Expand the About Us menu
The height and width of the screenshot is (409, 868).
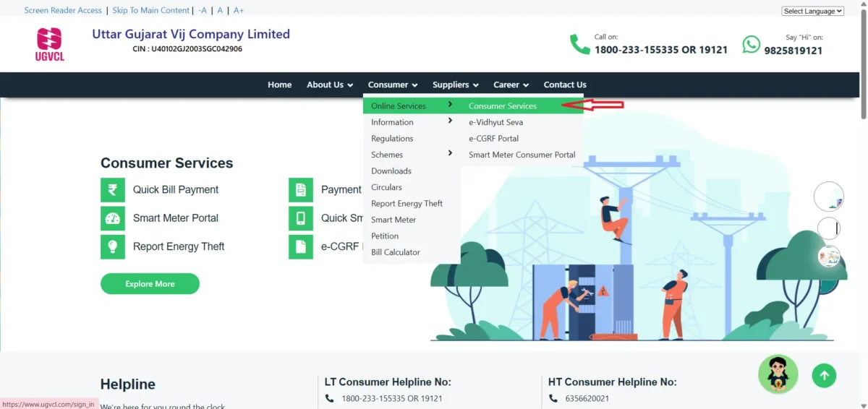point(330,85)
